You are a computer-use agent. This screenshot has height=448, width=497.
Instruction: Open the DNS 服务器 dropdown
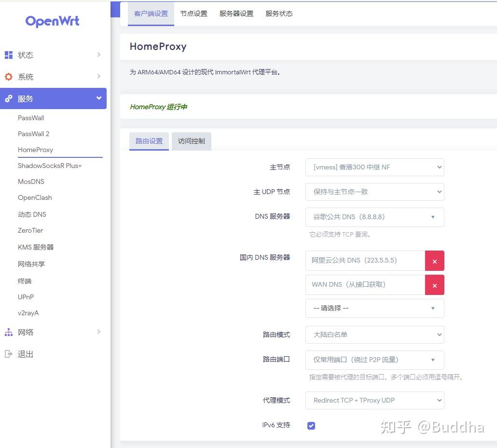(374, 217)
